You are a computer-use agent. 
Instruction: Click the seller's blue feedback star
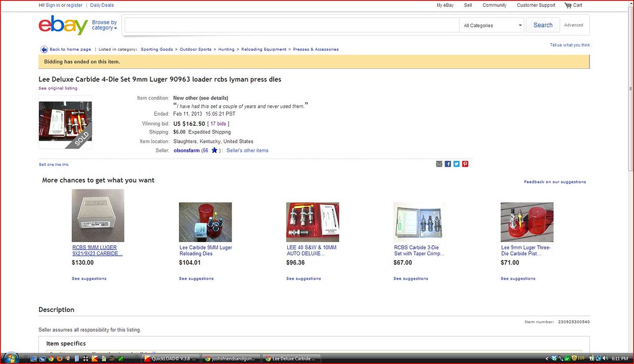[214, 150]
